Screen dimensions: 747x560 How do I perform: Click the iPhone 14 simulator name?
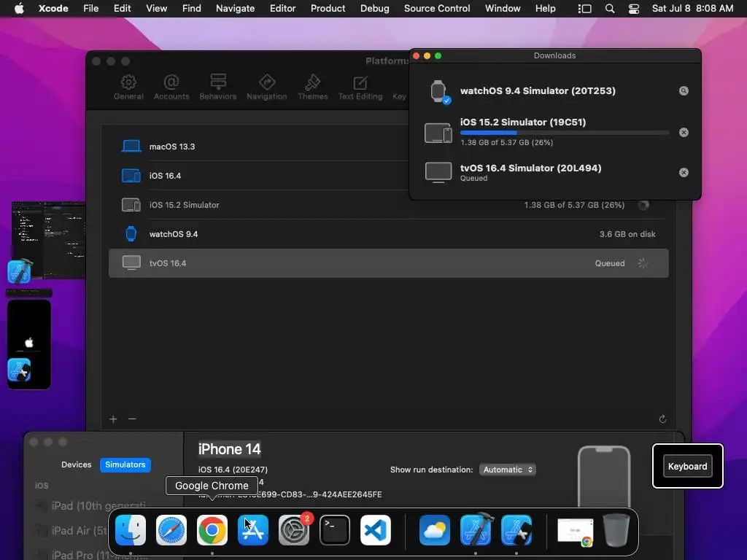tap(229, 449)
